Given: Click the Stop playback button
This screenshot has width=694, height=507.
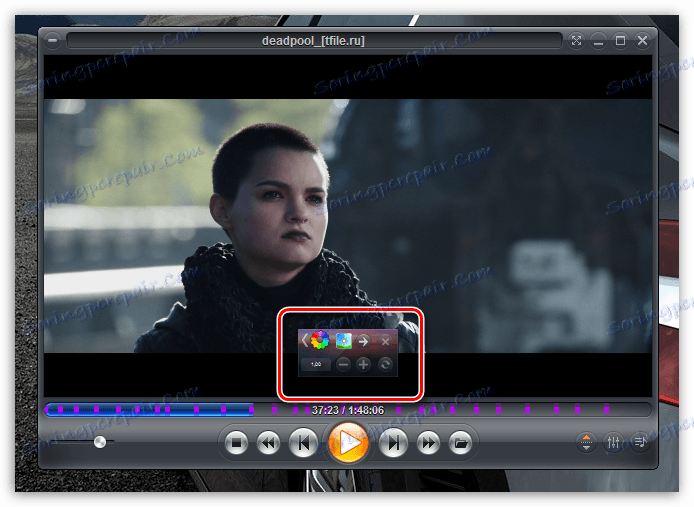Looking at the screenshot, I should pos(236,442).
